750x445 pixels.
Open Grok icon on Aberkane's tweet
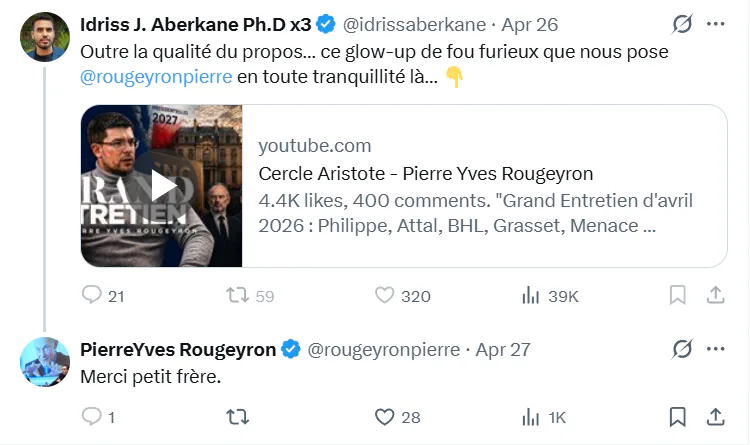(682, 24)
